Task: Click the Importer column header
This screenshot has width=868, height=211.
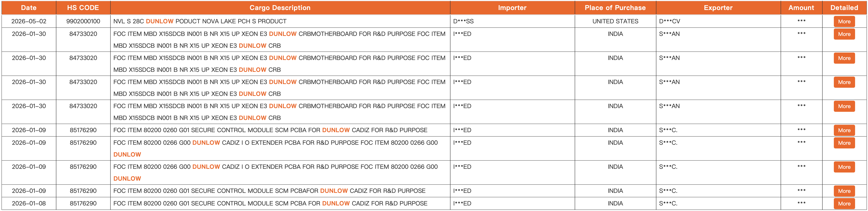Action: 512,8
